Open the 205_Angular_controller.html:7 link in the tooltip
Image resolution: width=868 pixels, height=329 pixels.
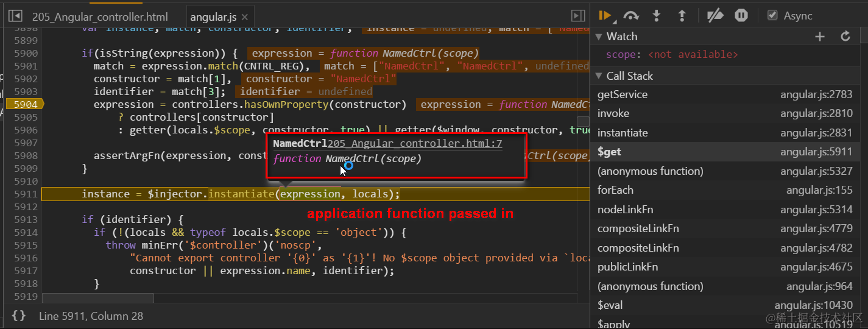(x=415, y=144)
